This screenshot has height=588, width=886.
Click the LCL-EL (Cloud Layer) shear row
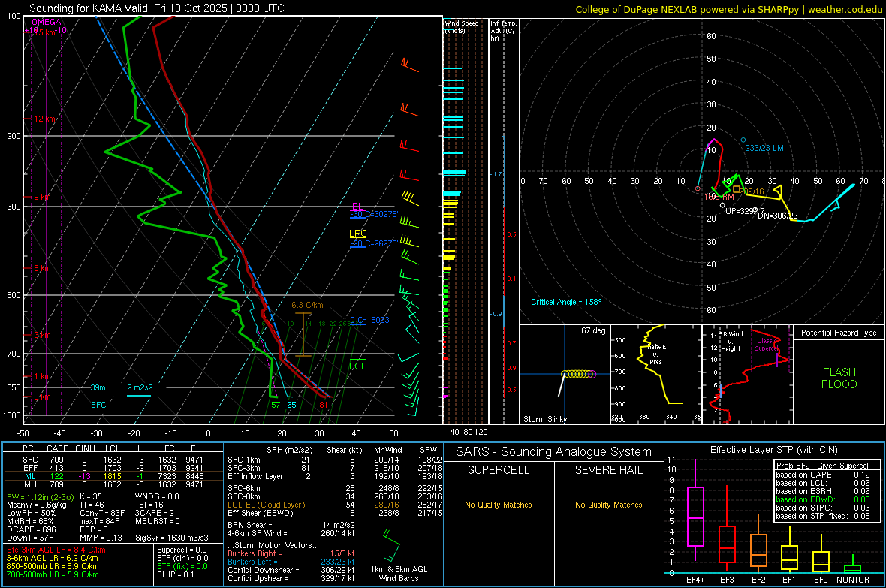coord(335,505)
